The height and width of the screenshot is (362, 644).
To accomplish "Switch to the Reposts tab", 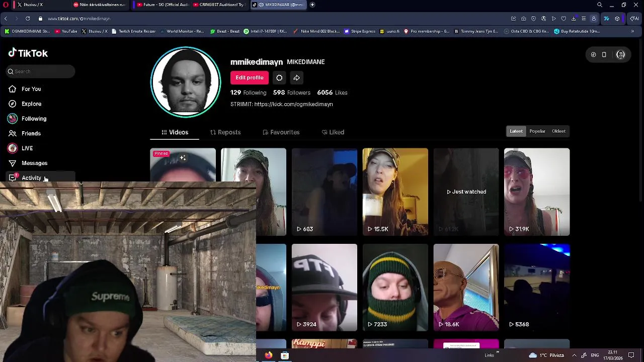I will (225, 132).
